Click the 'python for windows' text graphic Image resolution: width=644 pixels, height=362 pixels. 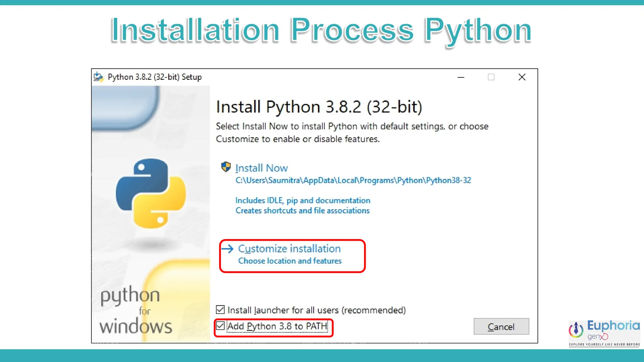[135, 310]
